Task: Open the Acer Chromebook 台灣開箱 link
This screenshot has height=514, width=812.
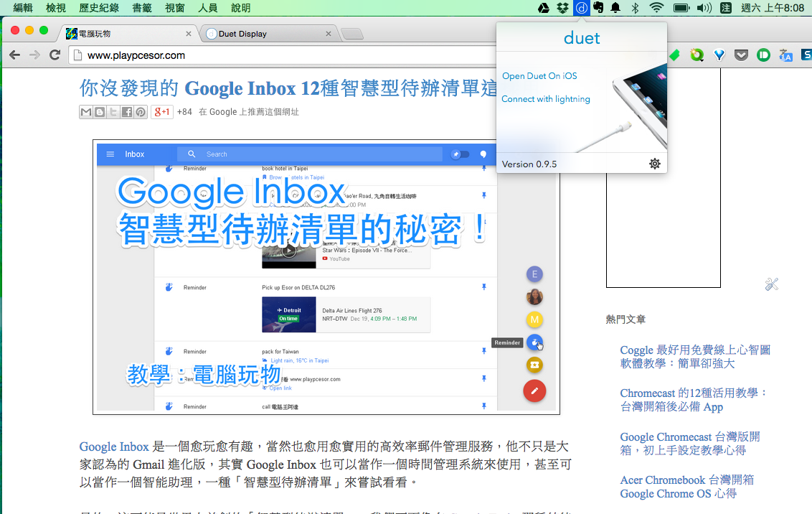Action: [x=686, y=487]
